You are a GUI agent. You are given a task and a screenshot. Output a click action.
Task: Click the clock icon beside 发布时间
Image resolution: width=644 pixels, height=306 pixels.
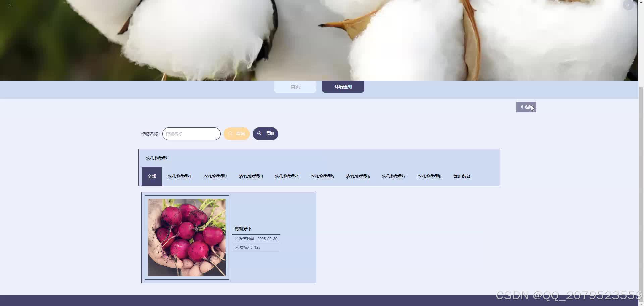[237, 239]
